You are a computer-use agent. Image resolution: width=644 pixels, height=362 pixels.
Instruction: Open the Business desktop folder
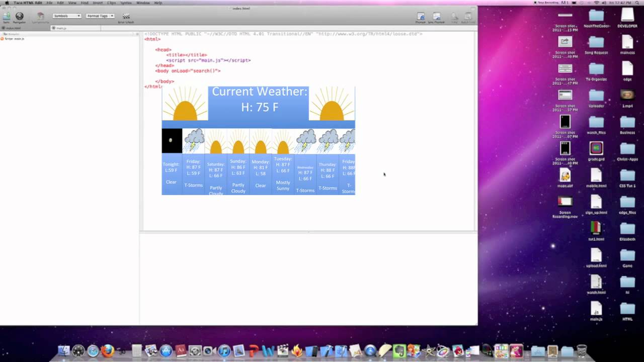pyautogui.click(x=627, y=125)
